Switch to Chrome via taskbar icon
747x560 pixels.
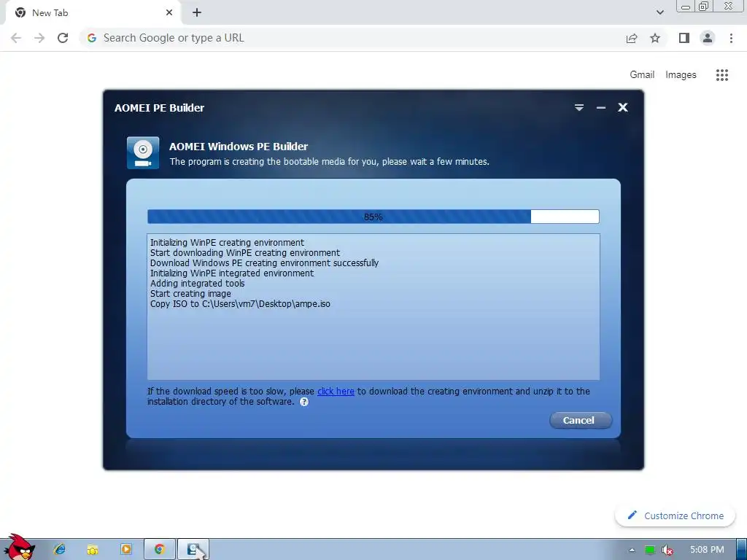[x=160, y=550]
